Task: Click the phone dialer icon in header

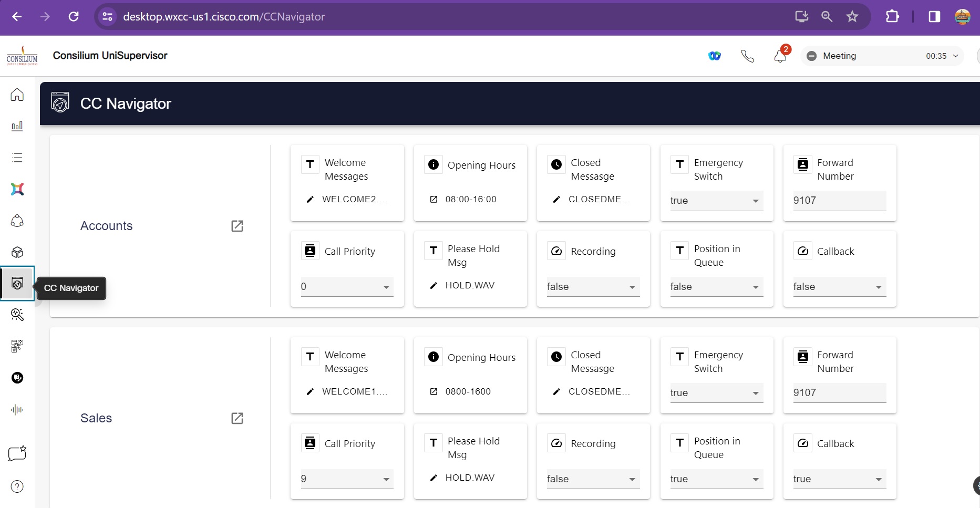Action: 747,56
